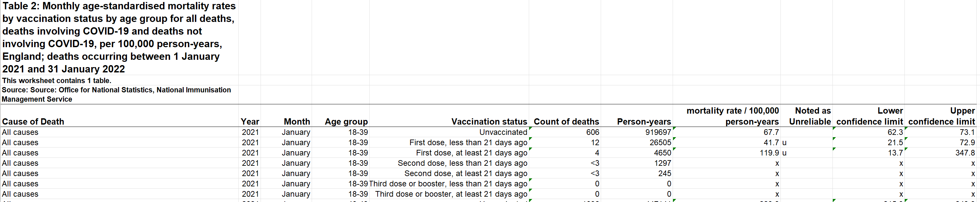The image size is (980, 202).
Task: Click the 'Unvaccinated' vaccination status cell
Action: (x=503, y=132)
